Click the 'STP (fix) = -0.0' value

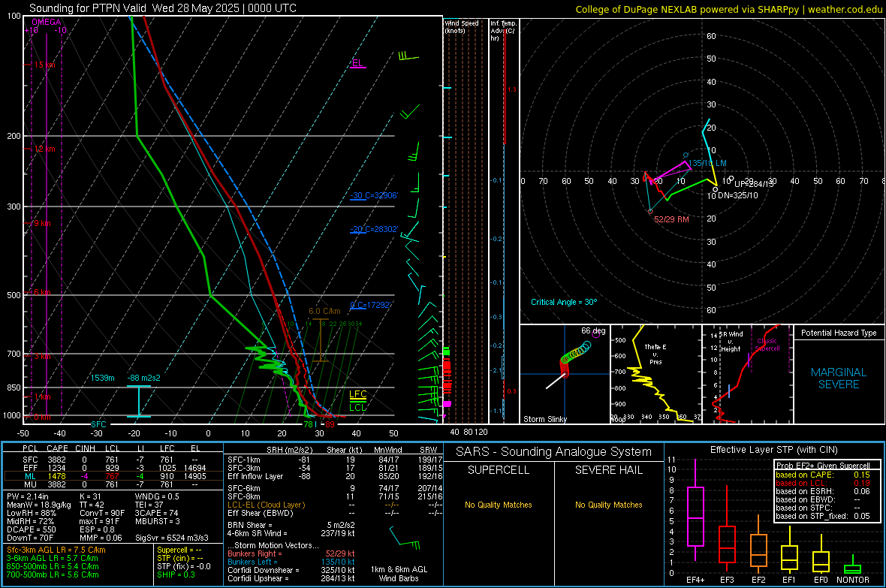184,566
